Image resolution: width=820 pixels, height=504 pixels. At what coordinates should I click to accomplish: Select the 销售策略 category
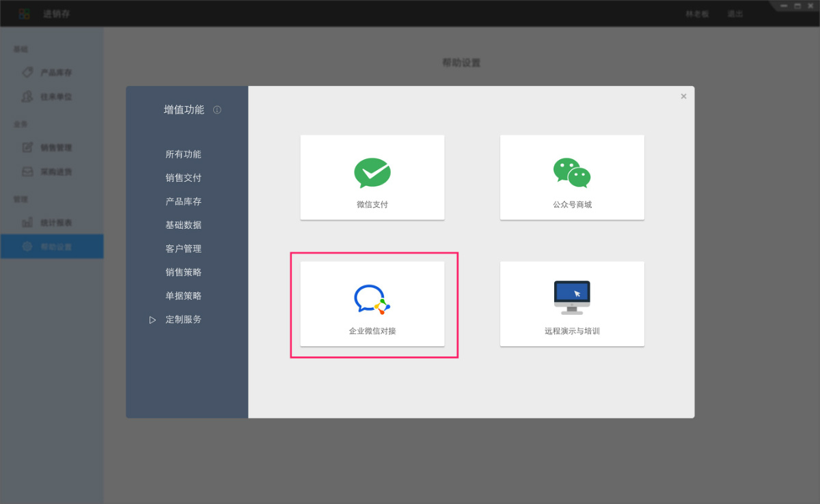pyautogui.click(x=183, y=272)
